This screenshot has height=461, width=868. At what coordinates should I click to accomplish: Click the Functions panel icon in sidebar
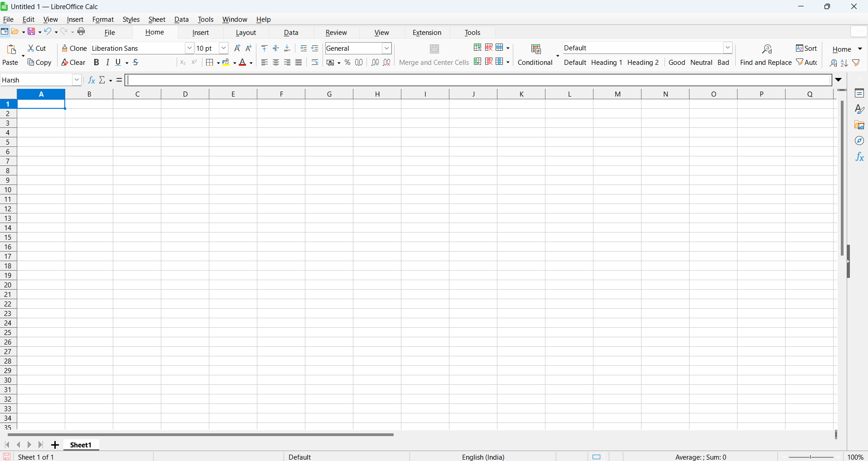(859, 157)
